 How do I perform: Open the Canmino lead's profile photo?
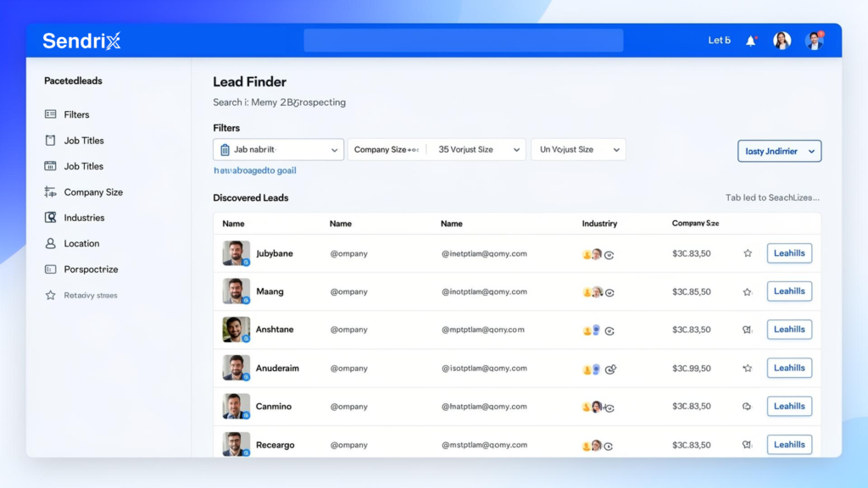click(236, 406)
